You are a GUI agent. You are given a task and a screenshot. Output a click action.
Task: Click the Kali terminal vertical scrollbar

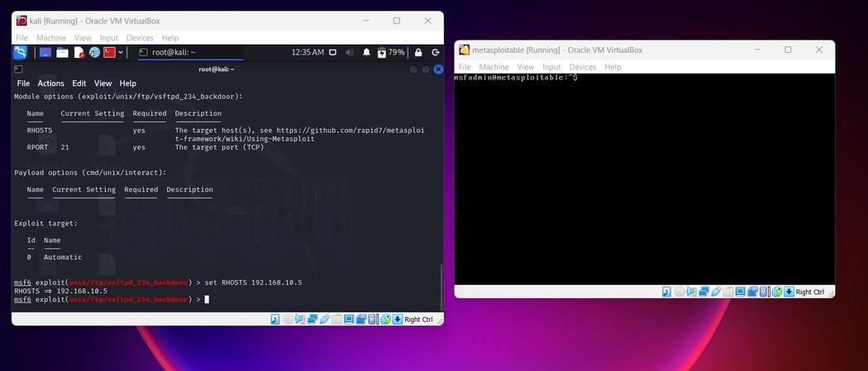441,288
